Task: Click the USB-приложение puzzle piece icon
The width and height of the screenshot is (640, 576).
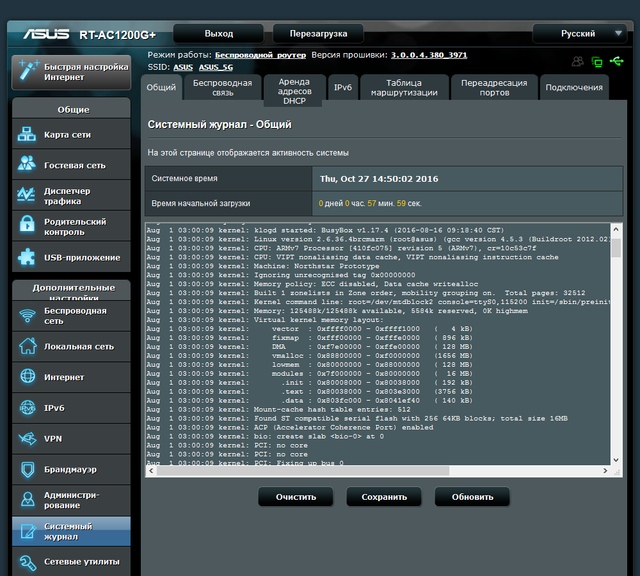Action: point(26,257)
